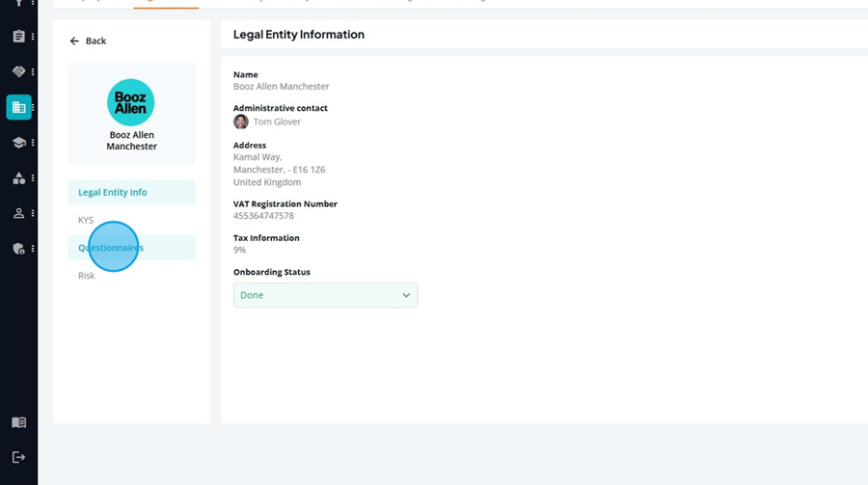Open the person icon in the sidebar
Screen dimensions: 868x485
pyautogui.click(x=18, y=213)
